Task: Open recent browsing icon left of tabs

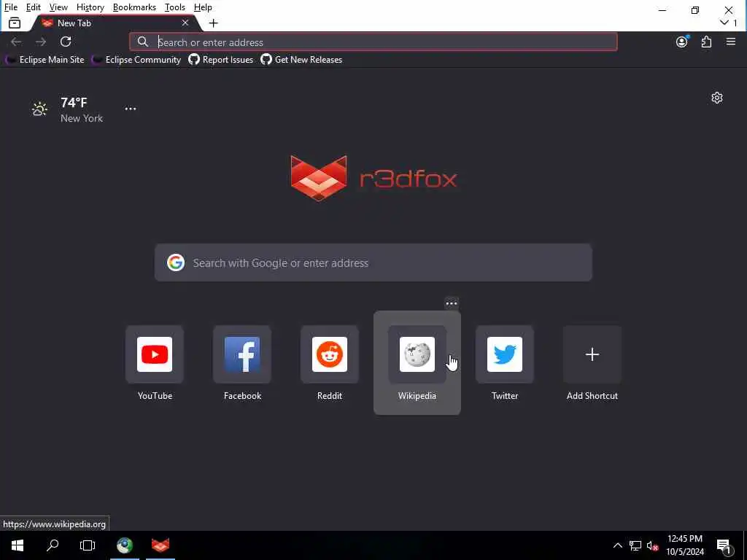Action: click(x=15, y=23)
